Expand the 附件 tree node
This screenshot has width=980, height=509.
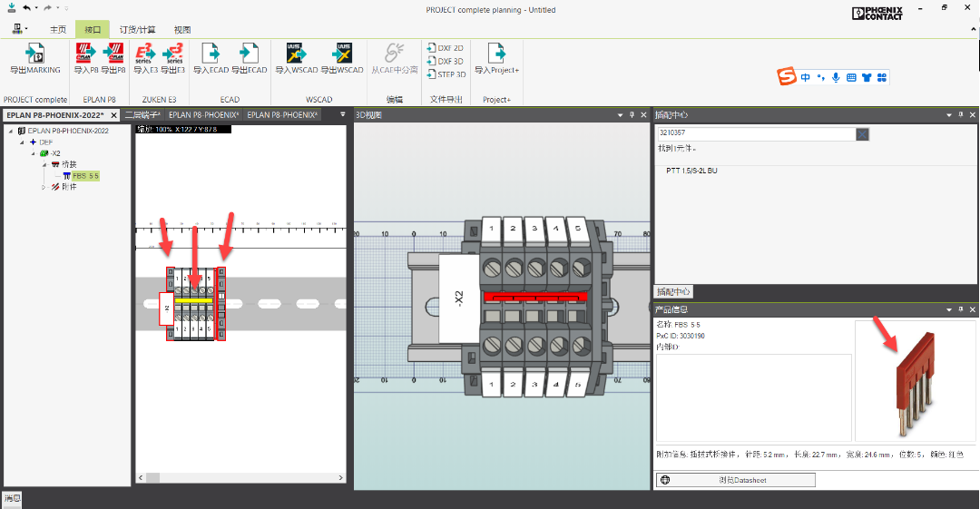tap(43, 187)
